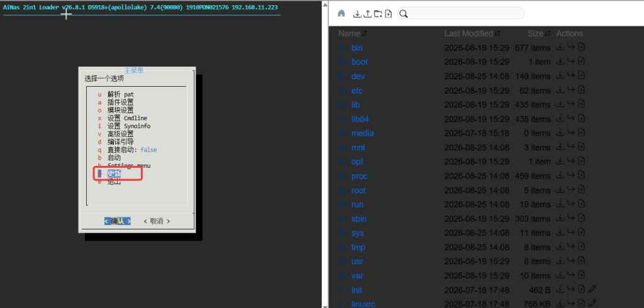This screenshot has width=644, height=308.
Task: Open the linuxrc file link
Action: point(363,304)
